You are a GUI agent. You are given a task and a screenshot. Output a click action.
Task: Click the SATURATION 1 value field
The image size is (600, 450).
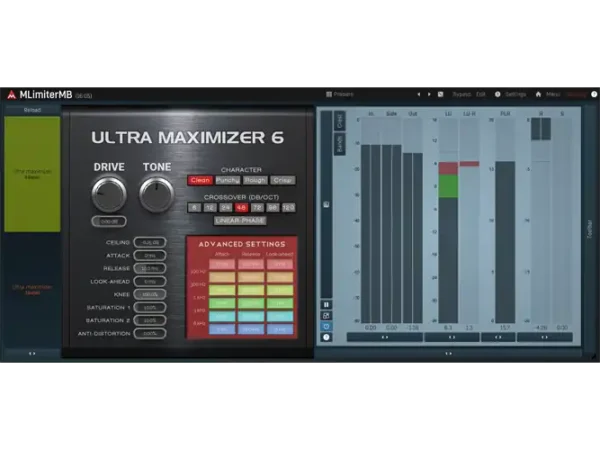(150, 308)
